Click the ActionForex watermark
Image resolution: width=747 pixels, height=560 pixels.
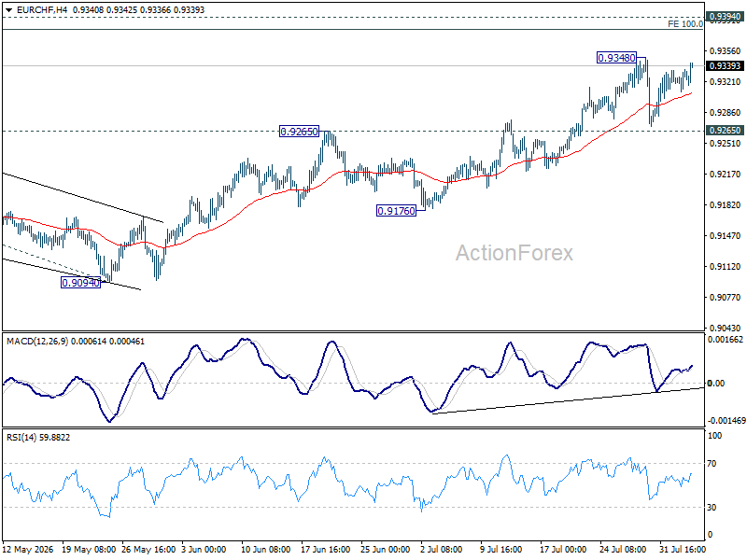coord(514,253)
